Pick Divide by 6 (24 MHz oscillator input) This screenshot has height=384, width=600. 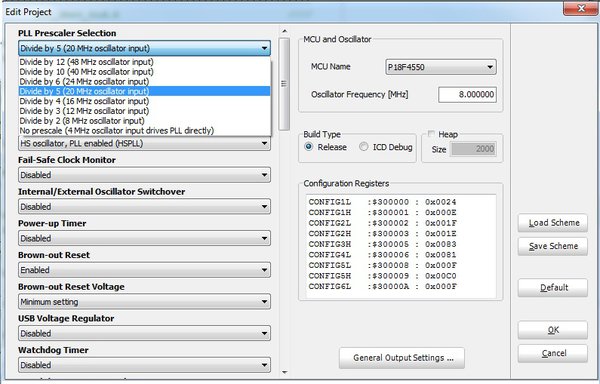tap(145, 81)
